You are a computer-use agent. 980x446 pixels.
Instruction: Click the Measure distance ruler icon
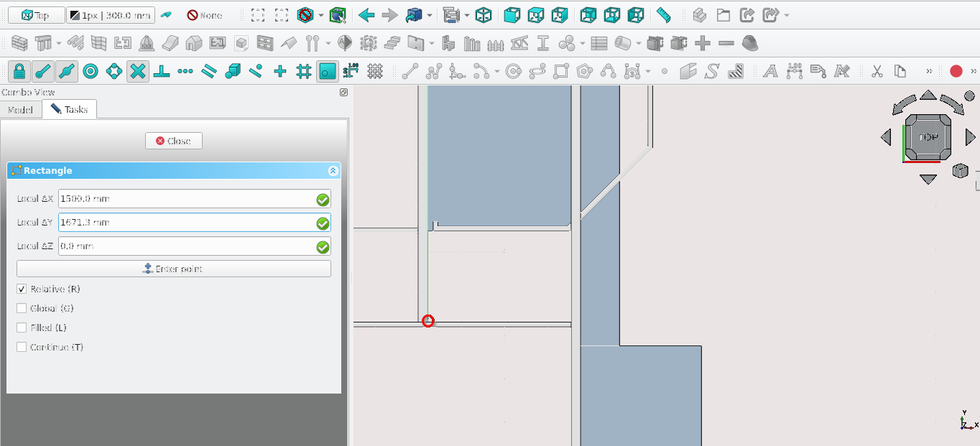click(663, 15)
